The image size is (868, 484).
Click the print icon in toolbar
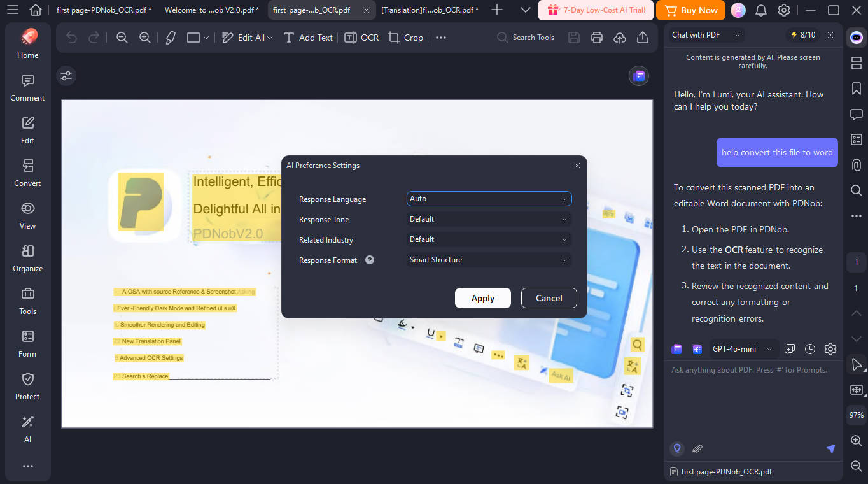[x=597, y=38]
